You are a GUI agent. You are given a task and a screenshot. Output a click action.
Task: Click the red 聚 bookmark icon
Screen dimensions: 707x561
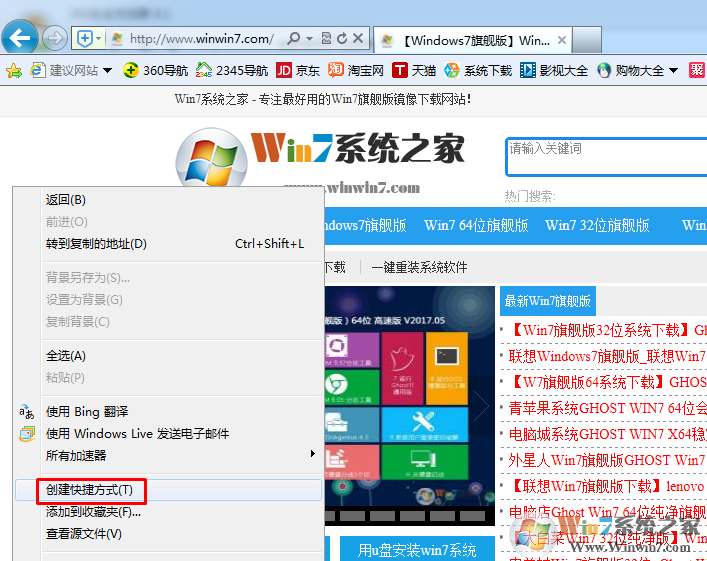pos(697,70)
